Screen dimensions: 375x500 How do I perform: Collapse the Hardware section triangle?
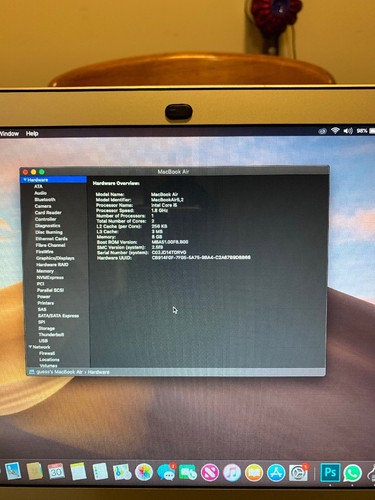click(25, 180)
